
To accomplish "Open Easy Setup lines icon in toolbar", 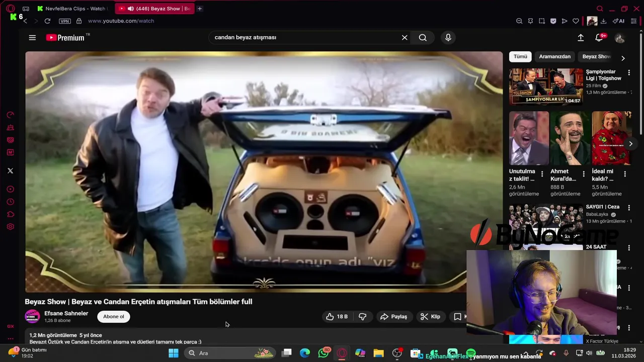I will pyautogui.click(x=633, y=21).
